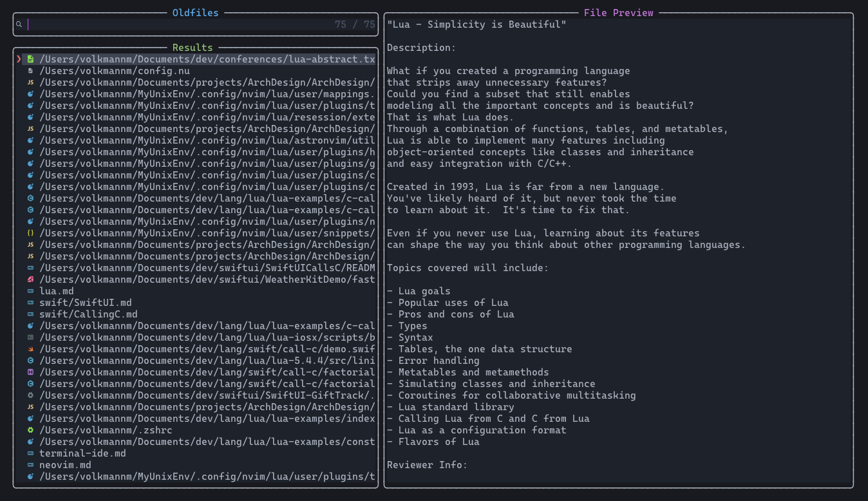The height and width of the screenshot is (501, 868).
Task: Click the purple H header file icon
Action: 30,372
